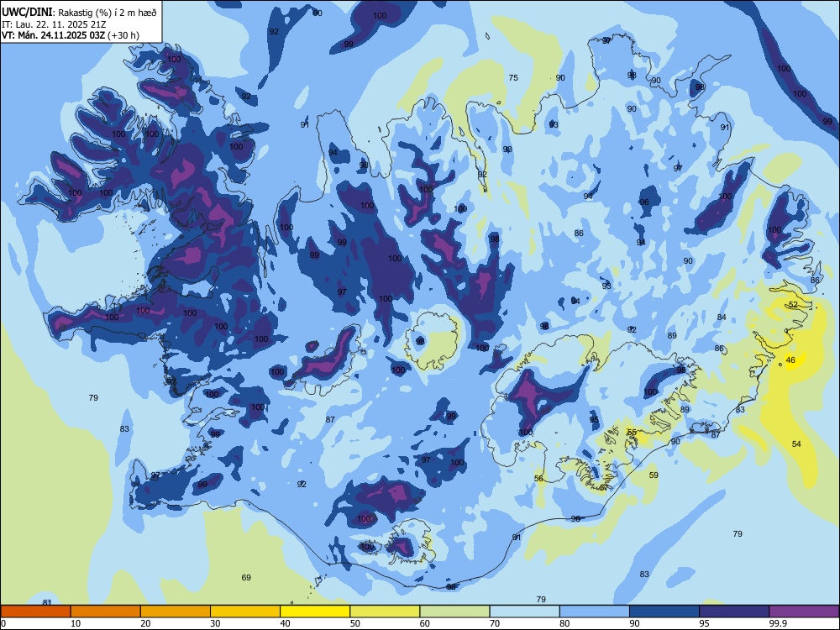The width and height of the screenshot is (840, 630).
Task: Select the pale yellow 50–60 legend swatch
Action: click(386, 612)
